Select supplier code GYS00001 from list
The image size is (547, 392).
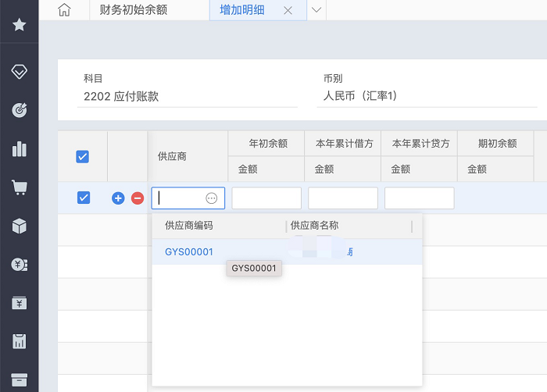(x=189, y=251)
